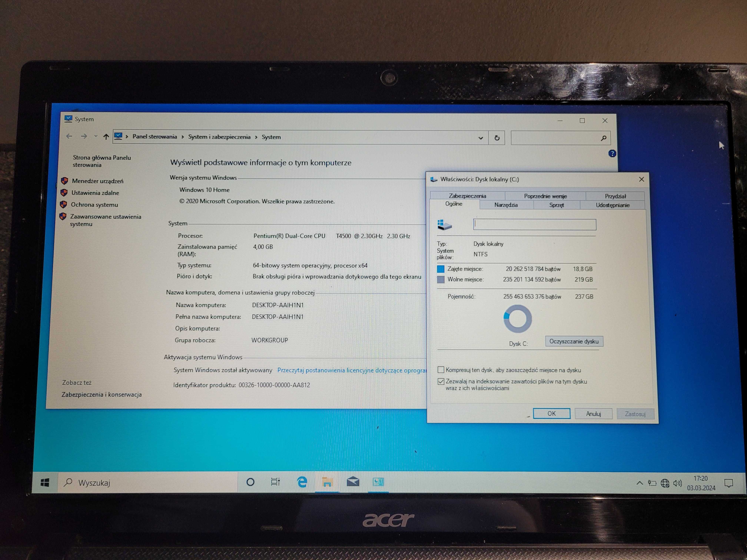The height and width of the screenshot is (560, 747).
Task: Expand chevron before 'Panel sterowania' breadcrumb
Action: pos(127,136)
